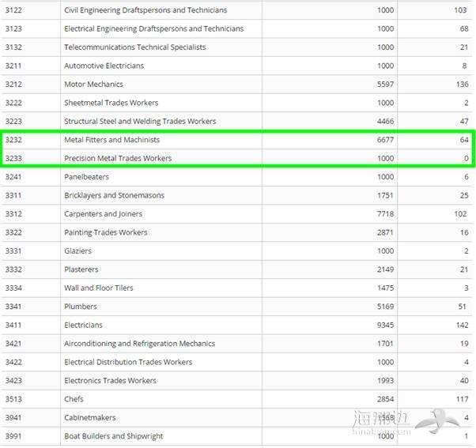The image size is (476, 448).
Task: Select ceiling value 1475
Action: pos(385,288)
